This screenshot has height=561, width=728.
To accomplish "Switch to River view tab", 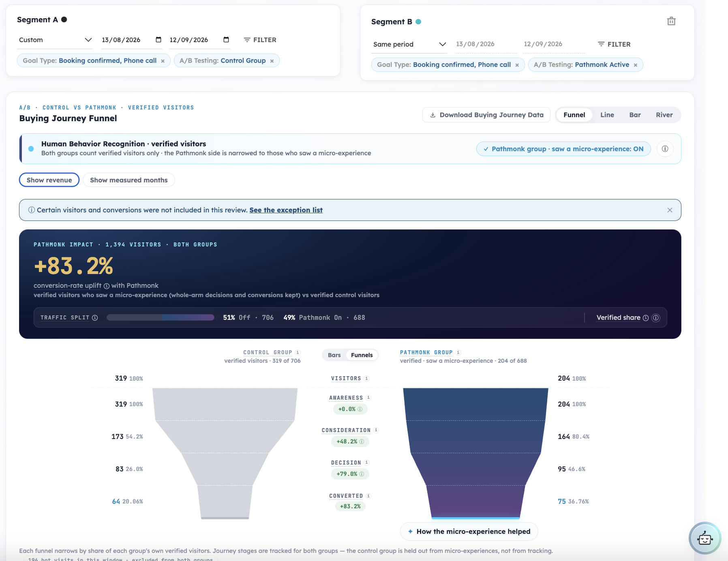I will coord(664,115).
